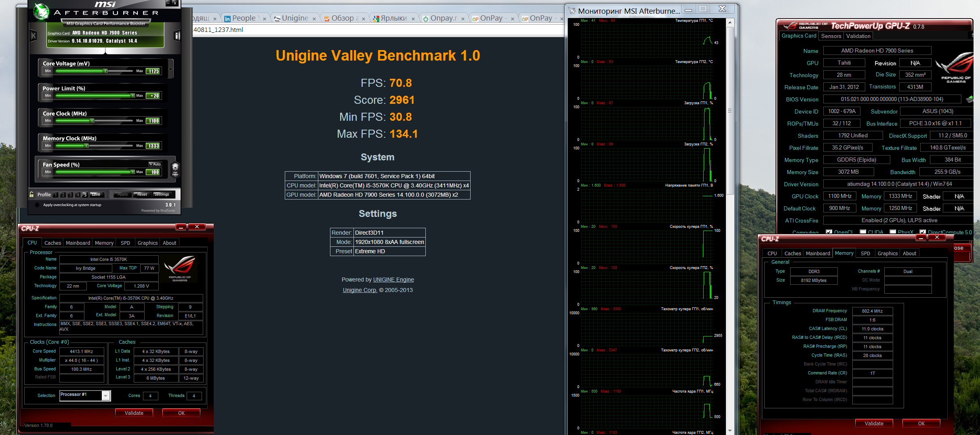Viewport: 980px width, 435px height.
Task: Select Afterburner profile slot 5
Action: coord(85,195)
